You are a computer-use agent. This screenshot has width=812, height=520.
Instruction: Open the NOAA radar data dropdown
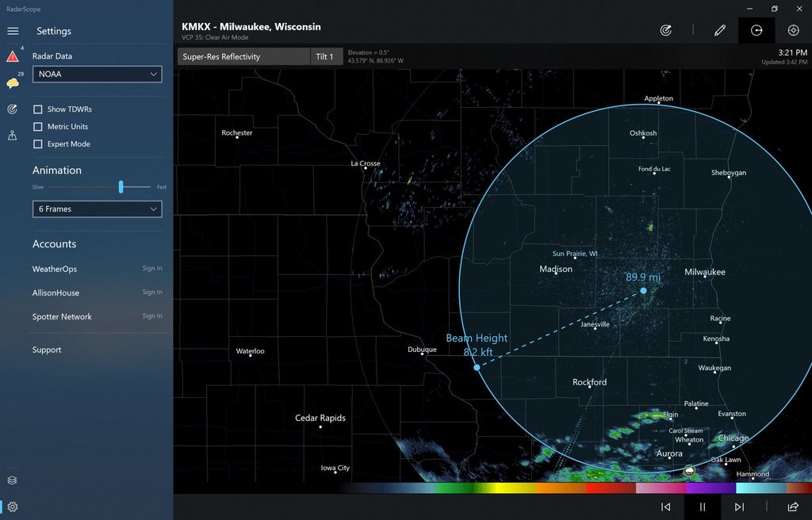[97, 74]
